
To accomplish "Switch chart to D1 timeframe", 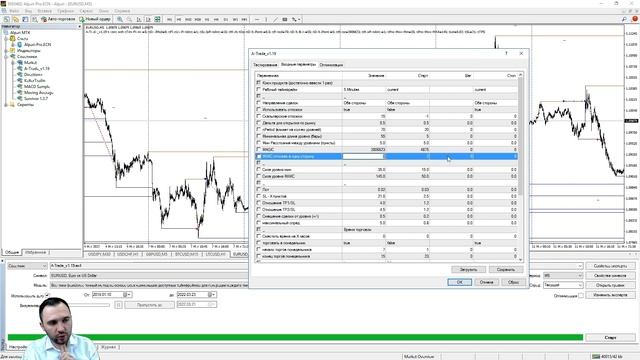I will click(226, 19).
